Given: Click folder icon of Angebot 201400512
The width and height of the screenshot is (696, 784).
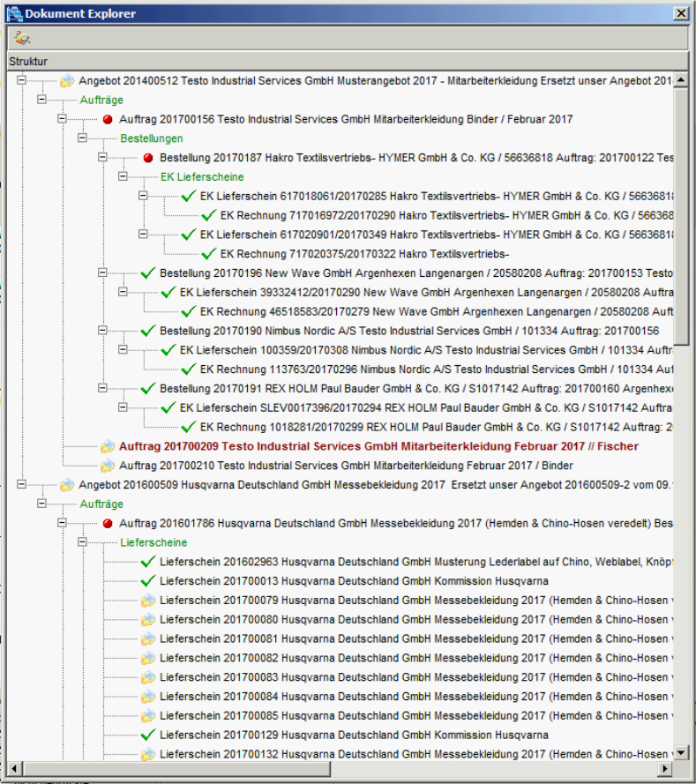Looking at the screenshot, I should tap(67, 81).
